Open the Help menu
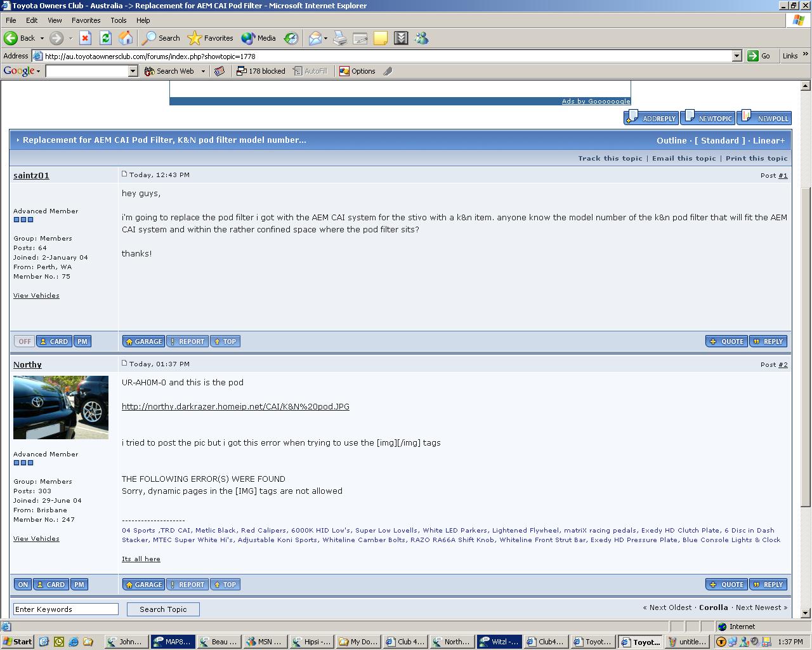 pos(143,20)
